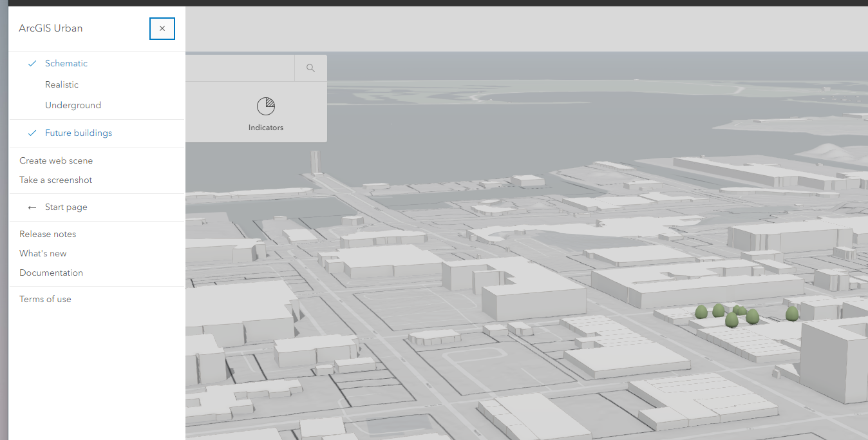Show Future buildings in the scene
Viewport: 868px width, 440px height.
(x=78, y=133)
